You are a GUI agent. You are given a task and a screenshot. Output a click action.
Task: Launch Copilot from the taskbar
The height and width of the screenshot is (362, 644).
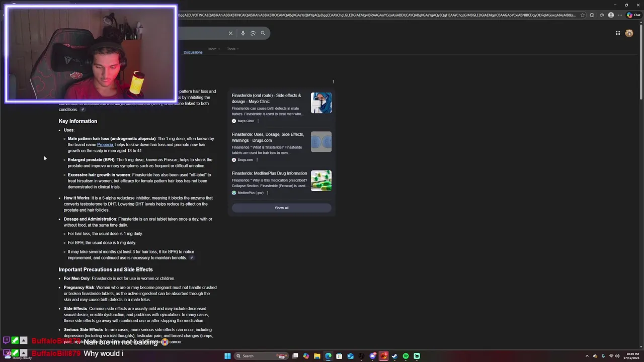(x=306, y=356)
